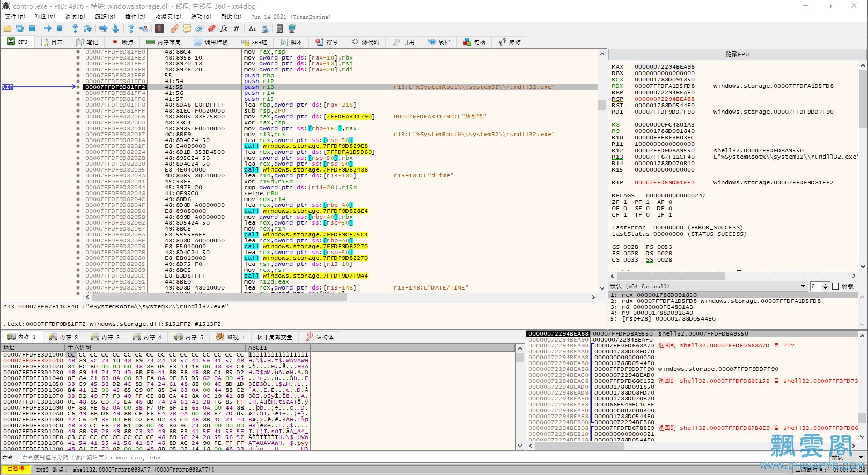868x475 pixels.
Task: Switch to the 符号 tab
Action: (x=327, y=42)
